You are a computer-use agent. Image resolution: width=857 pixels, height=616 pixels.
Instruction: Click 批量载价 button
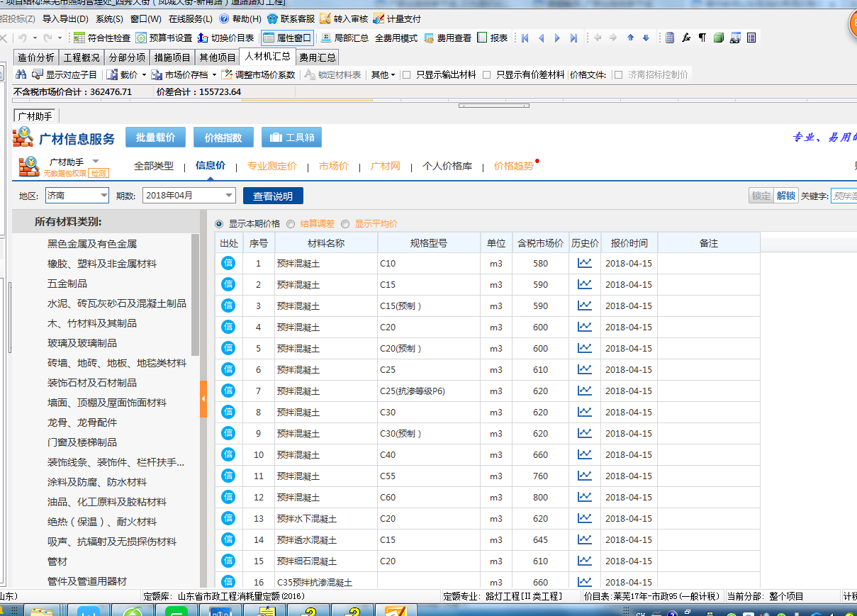tap(155, 138)
